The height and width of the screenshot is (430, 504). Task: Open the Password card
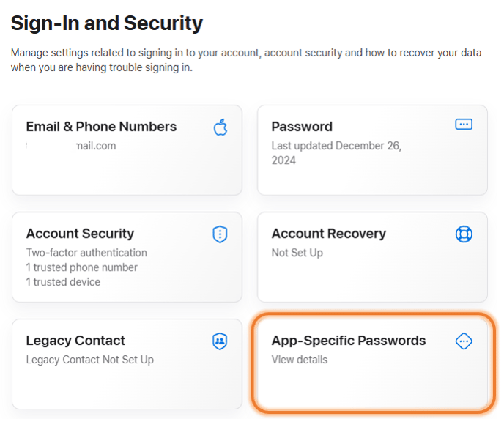(x=373, y=150)
